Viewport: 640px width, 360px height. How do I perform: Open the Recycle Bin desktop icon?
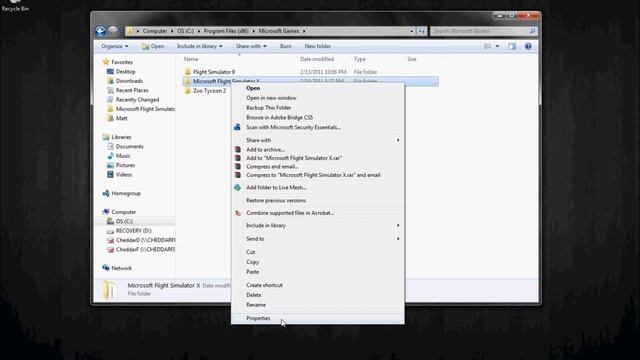tap(15, 6)
